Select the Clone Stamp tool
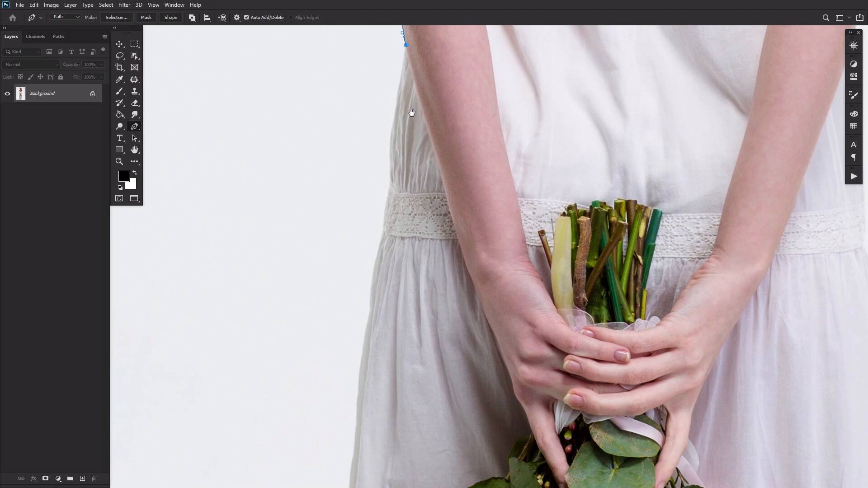 pos(134,91)
